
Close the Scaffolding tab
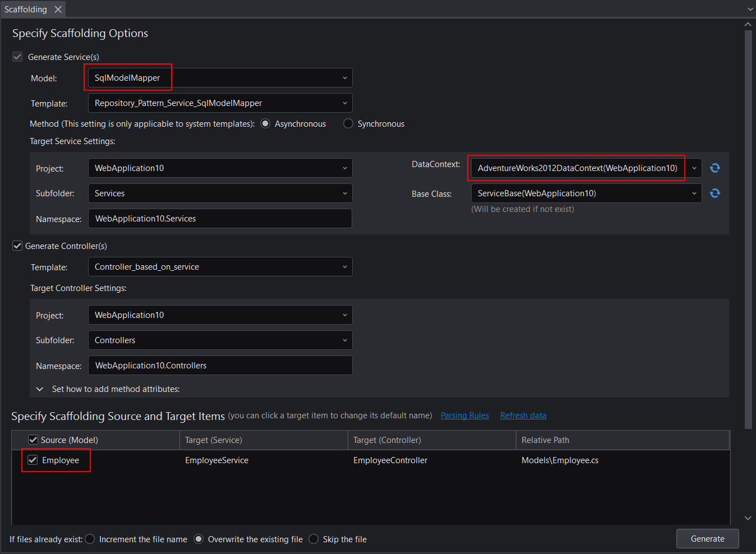[x=58, y=10]
